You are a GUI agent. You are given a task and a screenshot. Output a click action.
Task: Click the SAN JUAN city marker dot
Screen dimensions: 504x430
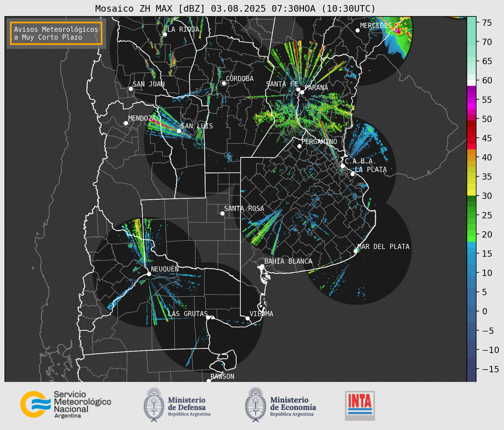coord(131,89)
